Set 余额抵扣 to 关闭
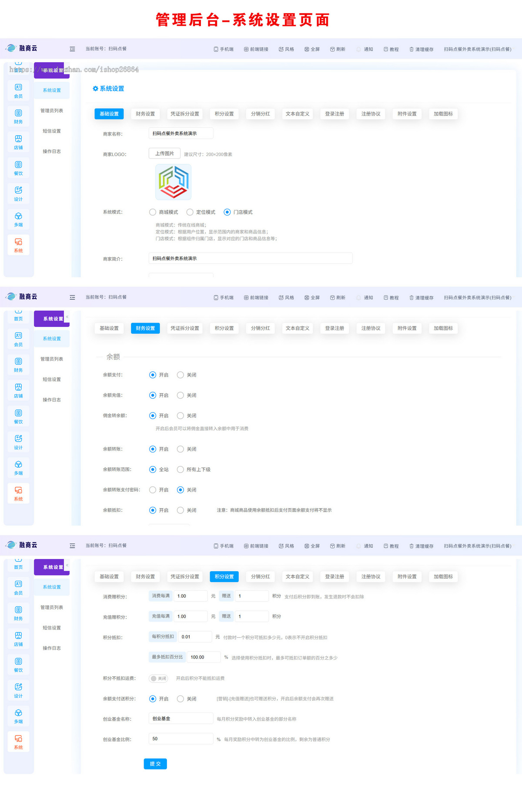 click(181, 510)
